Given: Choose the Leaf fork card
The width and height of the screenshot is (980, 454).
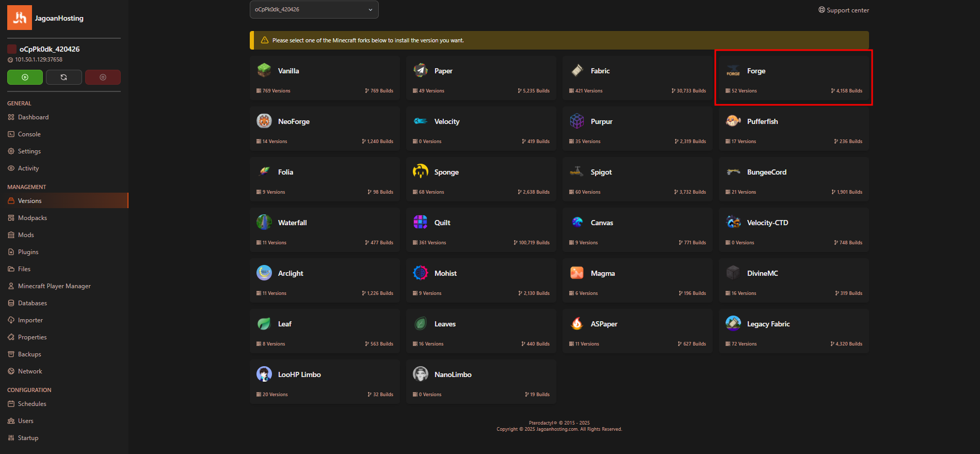Looking at the screenshot, I should coord(325,331).
